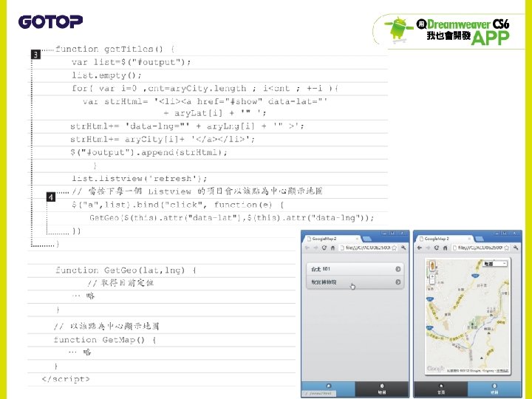Click home icon in left browser toolbar
The image size is (532, 399).
[x=332, y=248]
